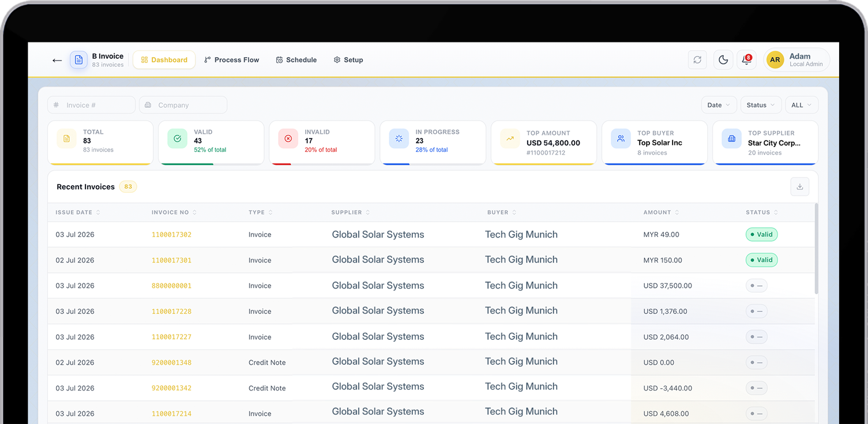Viewport: 868px width, 424px height.
Task: Click status pill for USD 37,500.00 row
Action: 756,286
